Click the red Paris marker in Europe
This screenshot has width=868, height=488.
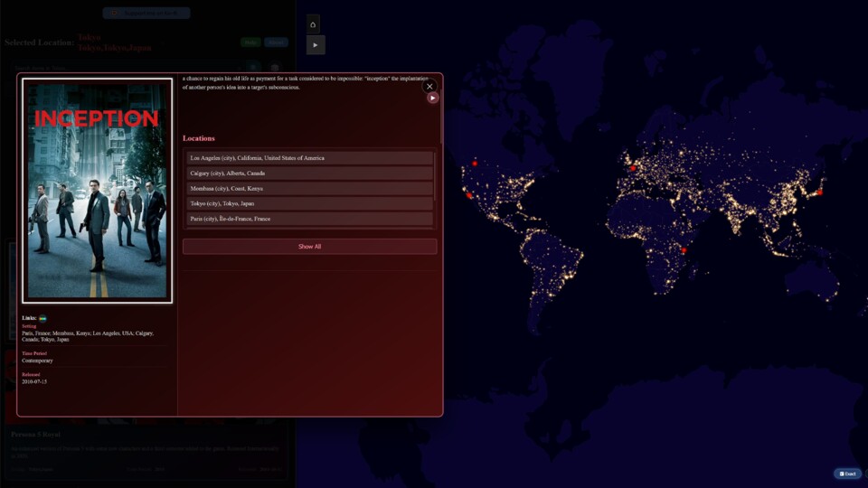[x=632, y=167]
